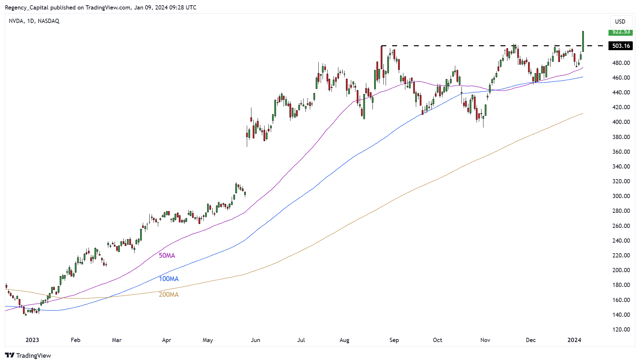This screenshot has width=640, height=364.
Task: Click the Apr date axis label
Action: [166, 340]
